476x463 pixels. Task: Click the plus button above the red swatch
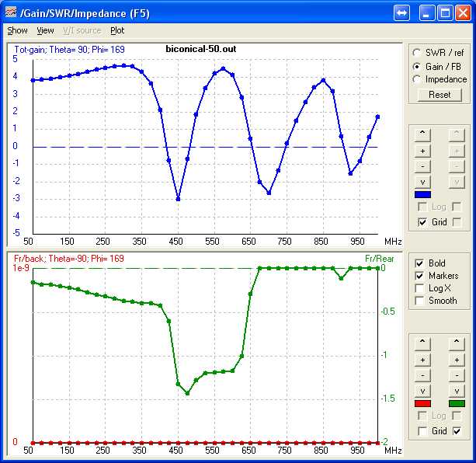[x=422, y=360]
